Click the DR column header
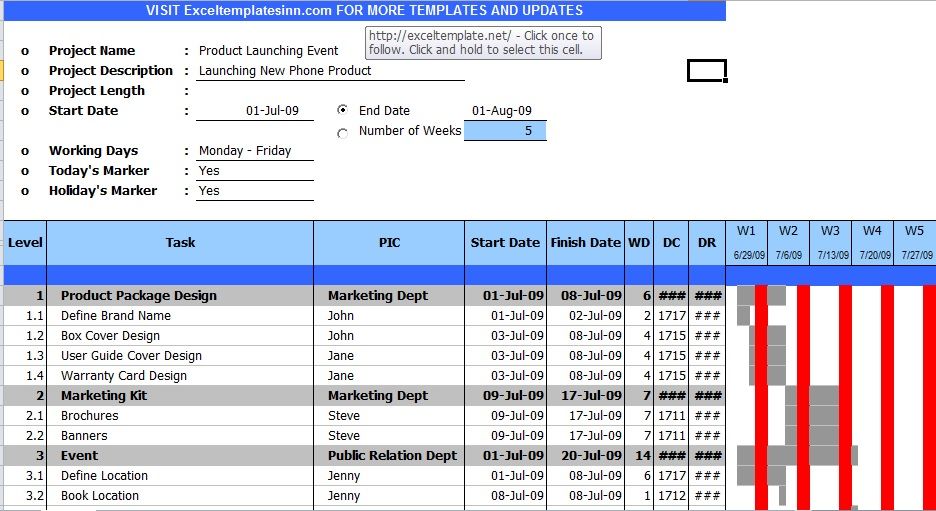Image resolution: width=936 pixels, height=511 pixels. [x=707, y=242]
